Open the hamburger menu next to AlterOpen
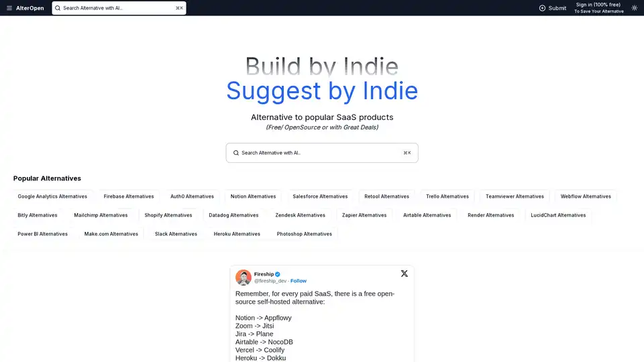644x362 pixels. coord(9,8)
